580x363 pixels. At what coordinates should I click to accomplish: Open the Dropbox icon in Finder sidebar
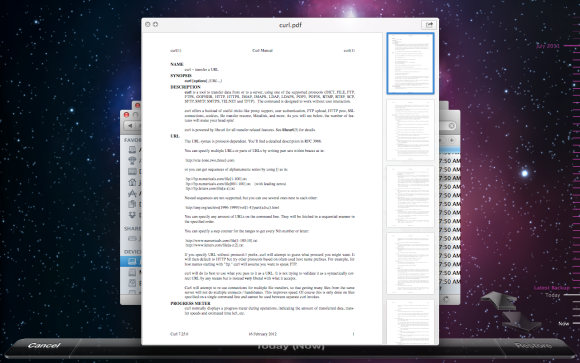132,215
